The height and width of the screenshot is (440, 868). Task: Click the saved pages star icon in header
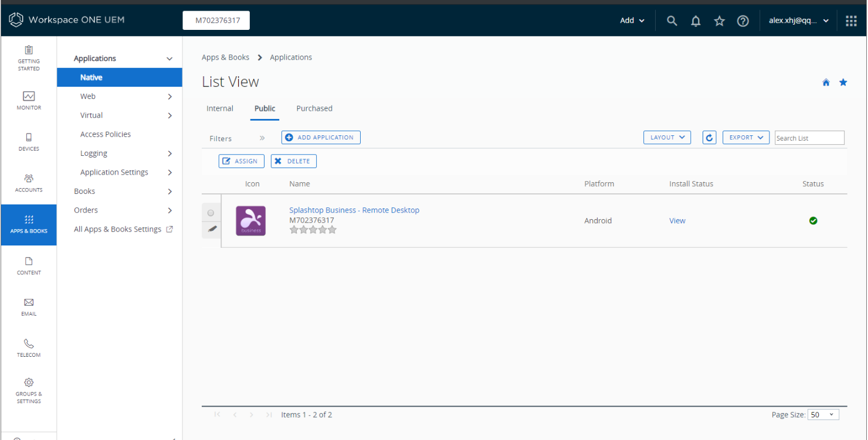720,21
